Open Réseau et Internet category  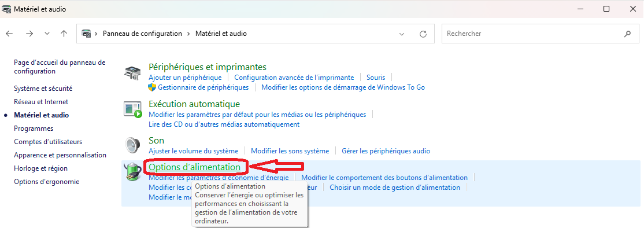click(x=41, y=101)
